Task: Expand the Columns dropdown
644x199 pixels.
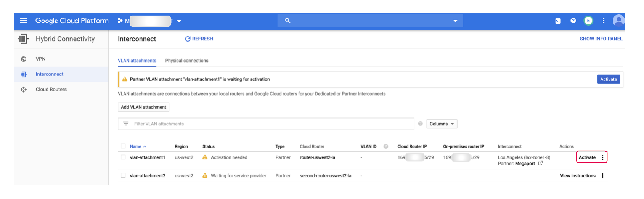Action: point(442,124)
